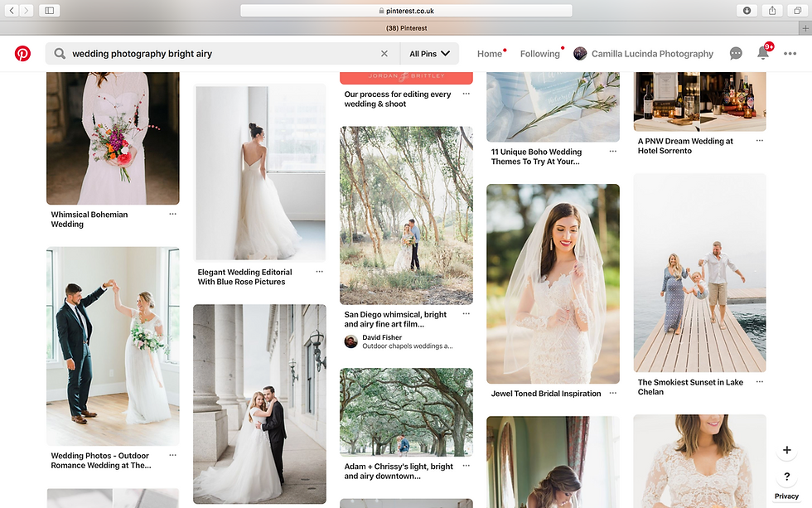Open options for PNW Dream Wedding pin
This screenshot has width=812, height=508.
coord(759,140)
